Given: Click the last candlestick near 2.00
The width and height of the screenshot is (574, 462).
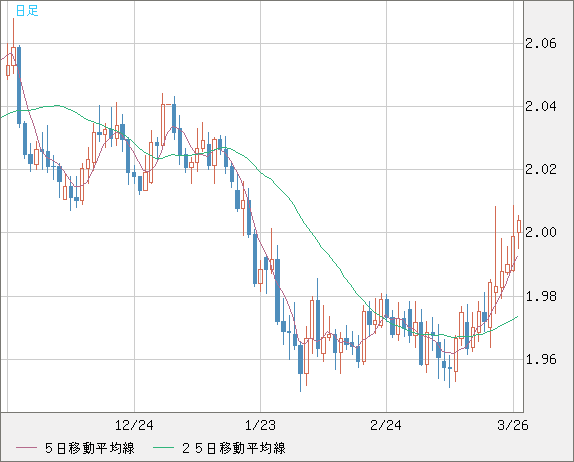Looking at the screenshot, I should tap(519, 227).
